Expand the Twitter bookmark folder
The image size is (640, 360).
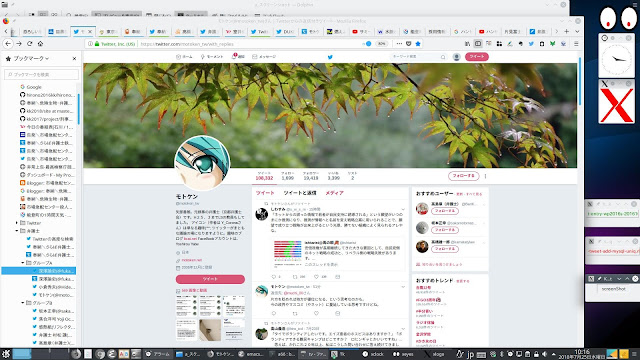(x=17, y=223)
